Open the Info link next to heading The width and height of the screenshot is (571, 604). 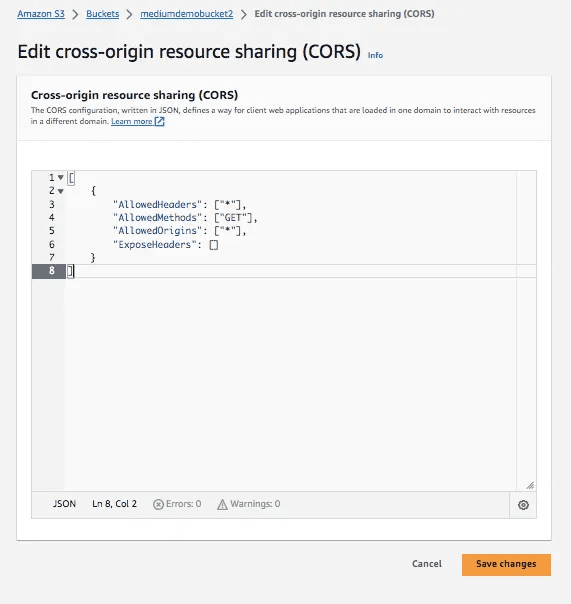coord(375,55)
